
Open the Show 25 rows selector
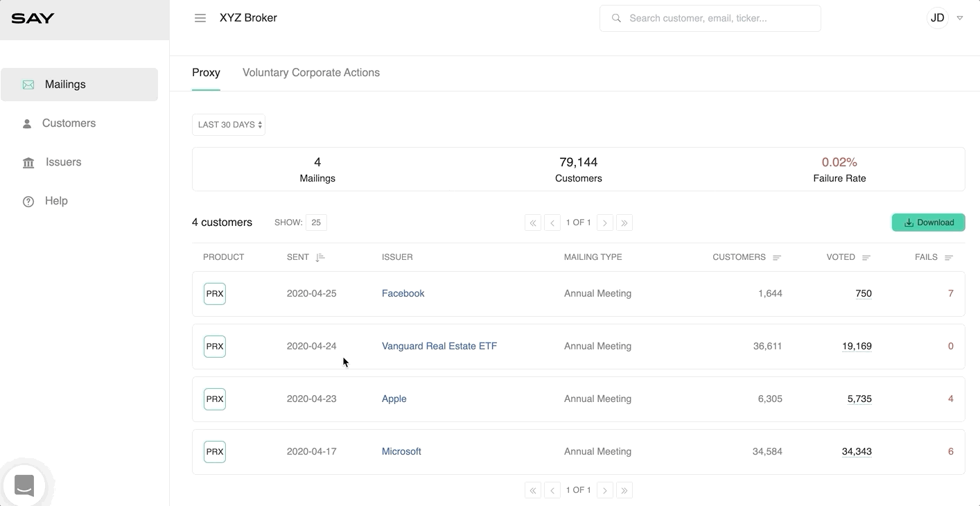point(316,223)
